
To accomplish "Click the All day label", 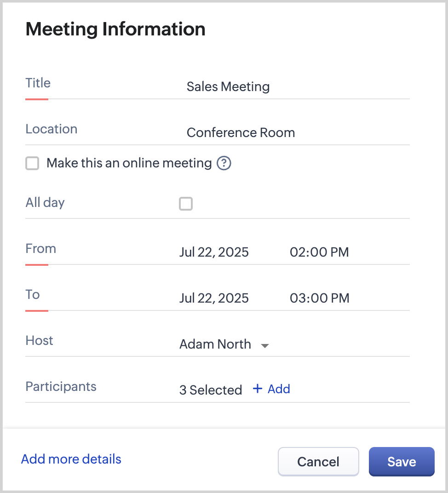I will (x=45, y=203).
